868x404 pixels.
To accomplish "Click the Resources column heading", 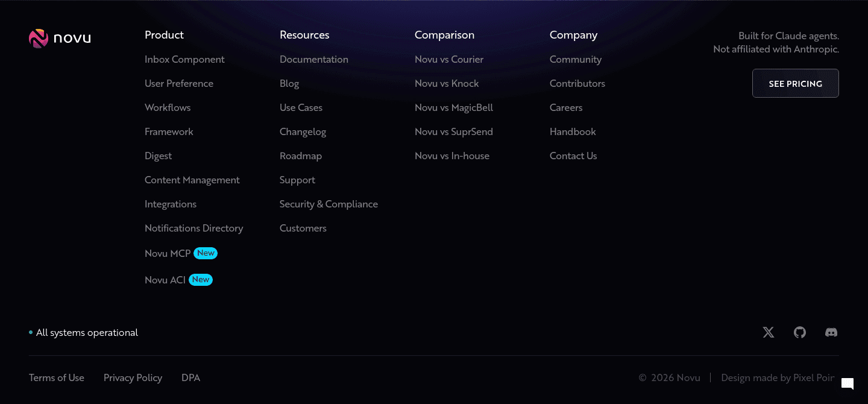I will (304, 35).
